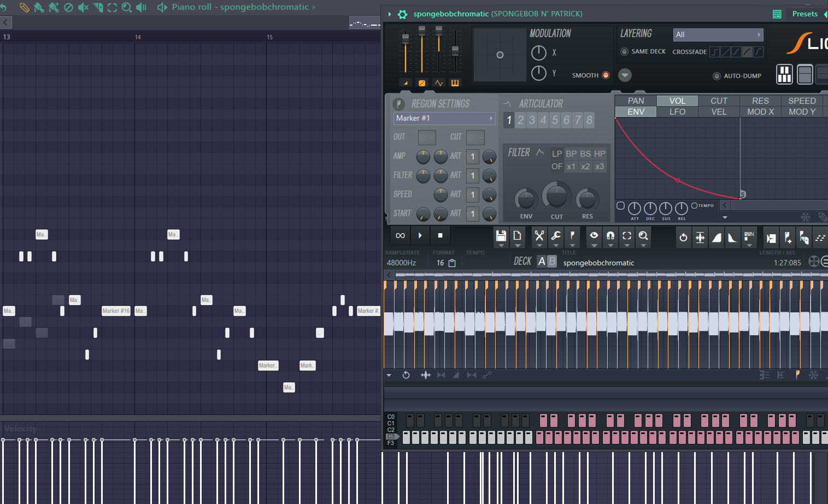
Task: Switch to the RES envelope tab
Action: coord(760,101)
